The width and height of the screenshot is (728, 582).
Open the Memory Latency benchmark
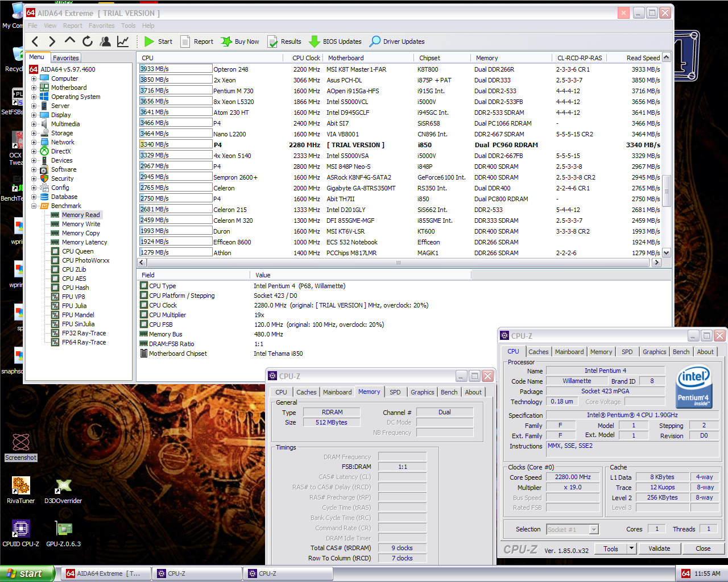point(84,242)
